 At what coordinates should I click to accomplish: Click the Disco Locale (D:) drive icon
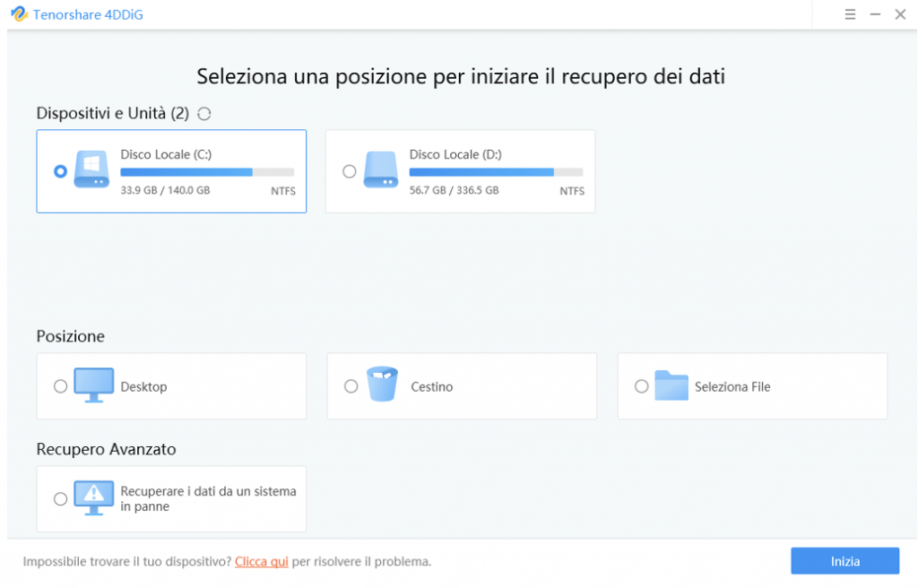(x=380, y=170)
